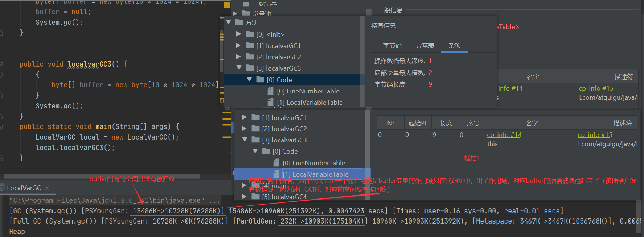The height and width of the screenshot is (237, 644).
Task: Click folder icon of localvarGC2 below <init>
Action: (250, 57)
